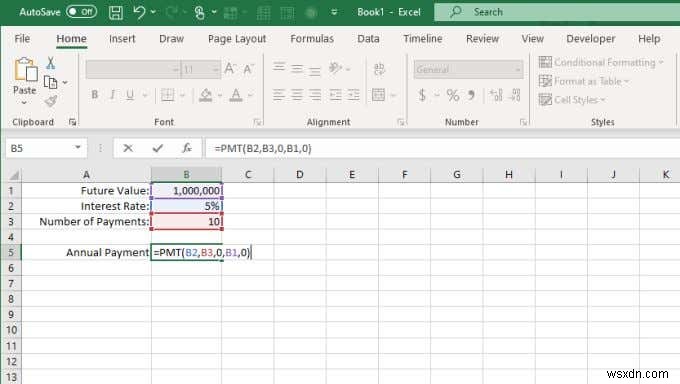Click the Percent Style icon

point(452,95)
